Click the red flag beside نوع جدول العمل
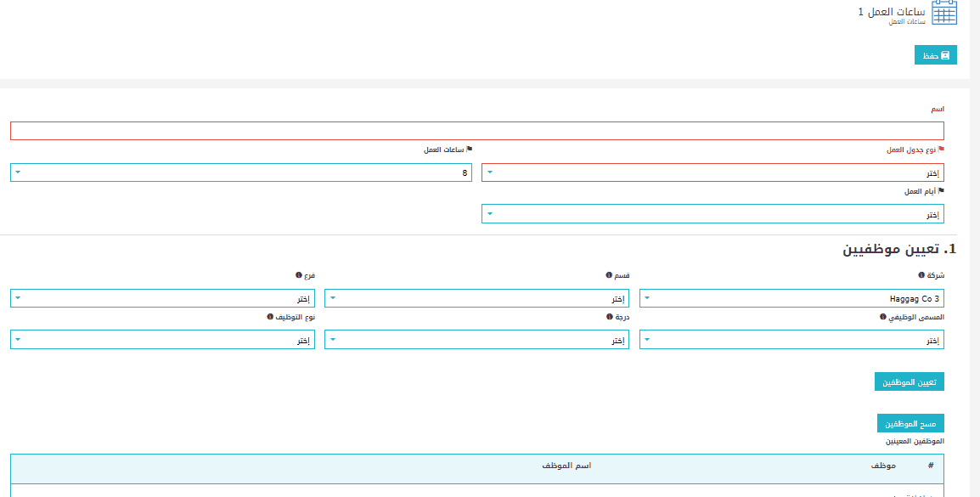Screen dimensions: 980x497 [x=941, y=150]
